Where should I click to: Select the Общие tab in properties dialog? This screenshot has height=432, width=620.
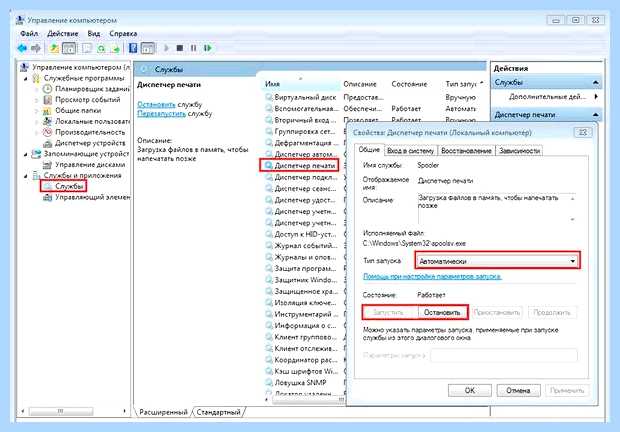pos(369,150)
